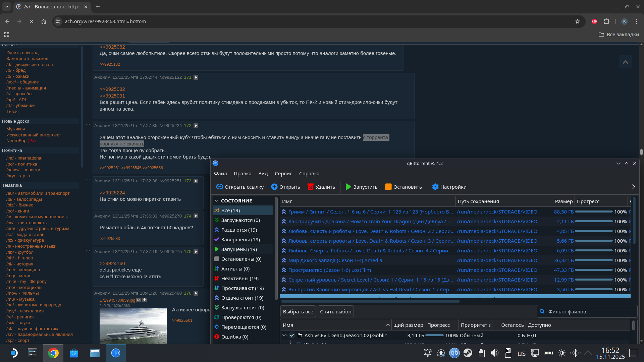Bookmark the page with the star icon
644x362 pixels.
577,21
